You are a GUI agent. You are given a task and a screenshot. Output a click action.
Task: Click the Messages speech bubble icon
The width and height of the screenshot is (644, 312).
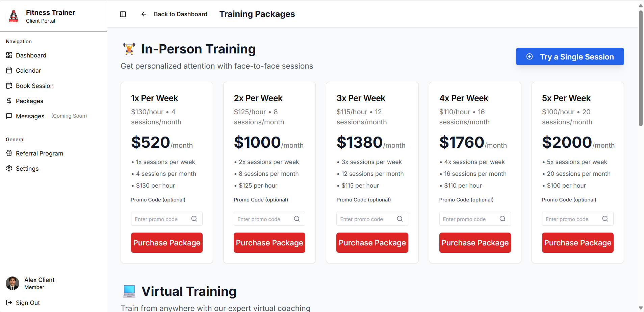pos(9,116)
